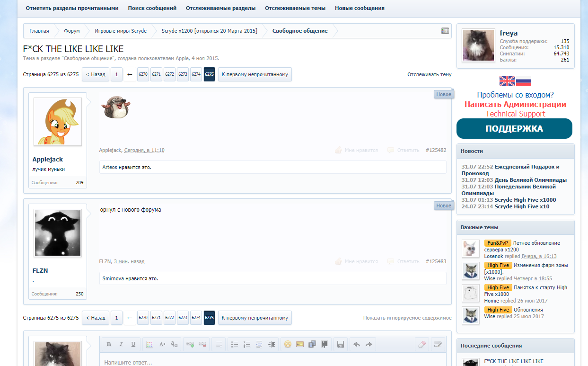
Task: Open 'Новые сообщения' menu item
Action: coord(360,8)
